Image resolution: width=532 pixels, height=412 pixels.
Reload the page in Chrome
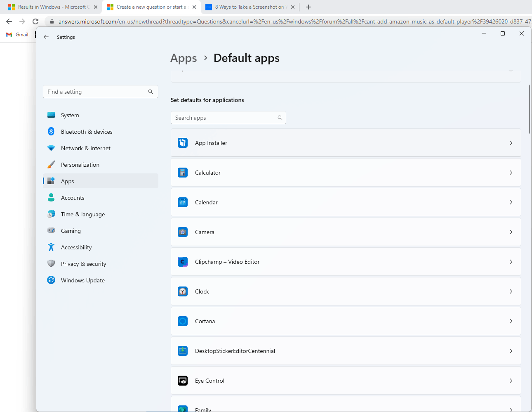point(35,21)
